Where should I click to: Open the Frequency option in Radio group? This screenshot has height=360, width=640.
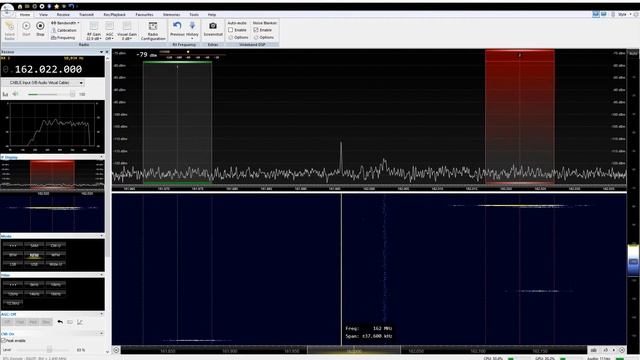[63, 38]
